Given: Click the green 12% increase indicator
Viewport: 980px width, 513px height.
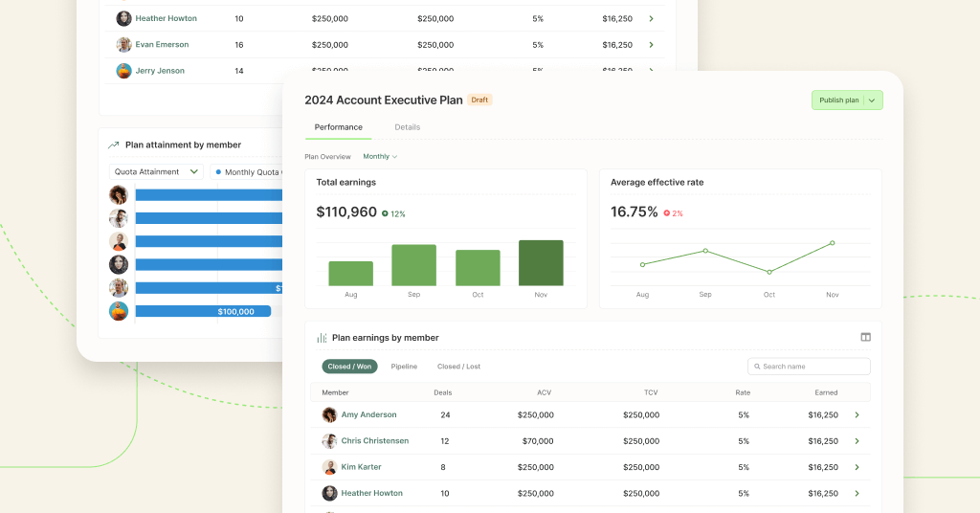Looking at the screenshot, I should 393,213.
